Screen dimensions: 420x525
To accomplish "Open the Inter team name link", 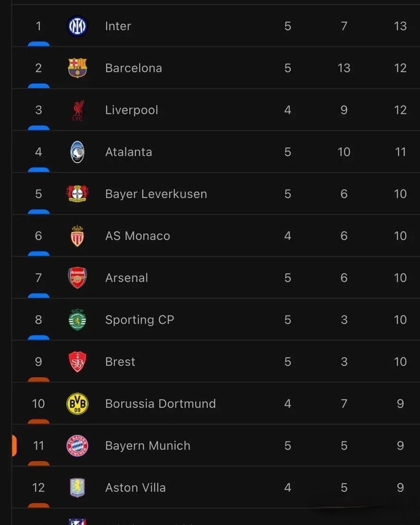I will pos(118,26).
